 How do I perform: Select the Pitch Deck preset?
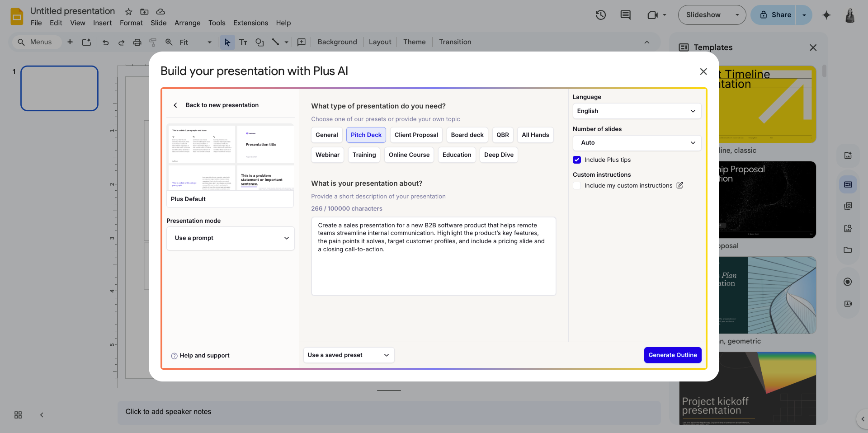pyautogui.click(x=366, y=135)
